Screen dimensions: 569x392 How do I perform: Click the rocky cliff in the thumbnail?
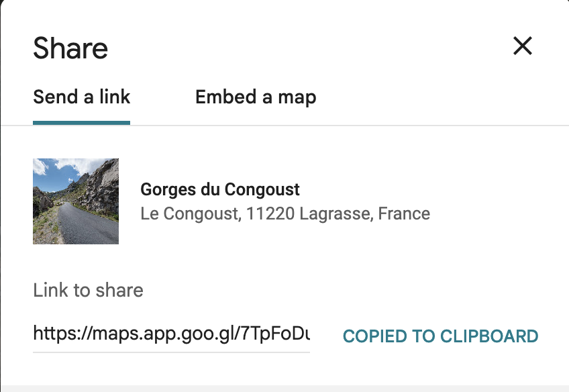coord(103,189)
